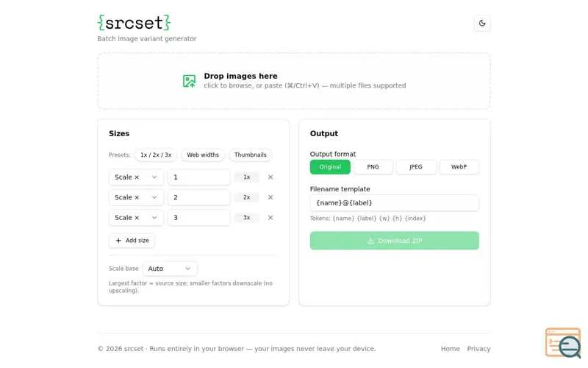This screenshot has height=368, width=588.
Task: Select Original output format
Action: tap(330, 167)
